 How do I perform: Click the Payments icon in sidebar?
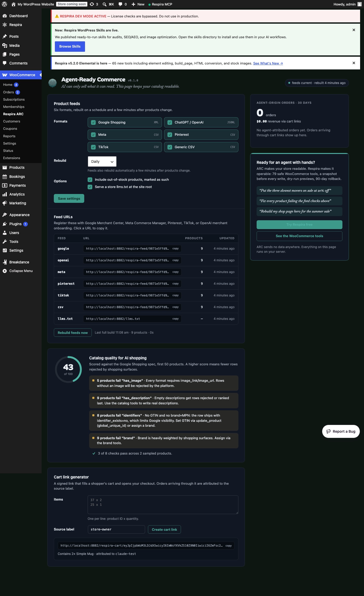(5, 185)
